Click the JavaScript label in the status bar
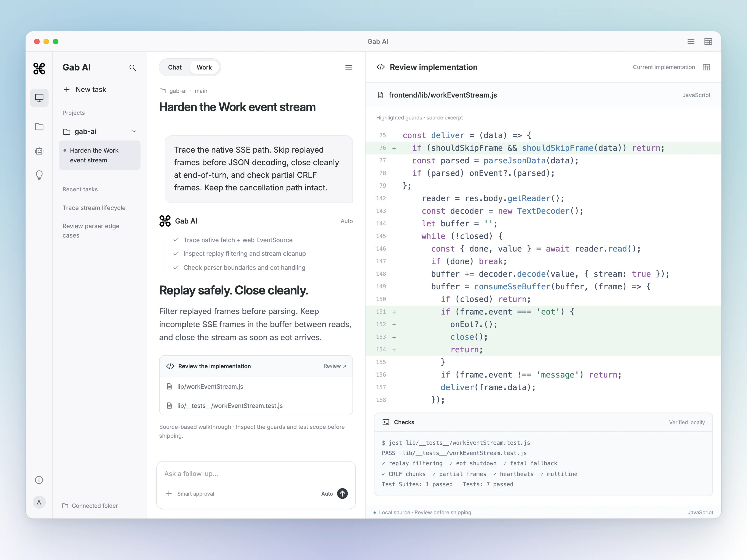The width and height of the screenshot is (747, 560). point(700,512)
